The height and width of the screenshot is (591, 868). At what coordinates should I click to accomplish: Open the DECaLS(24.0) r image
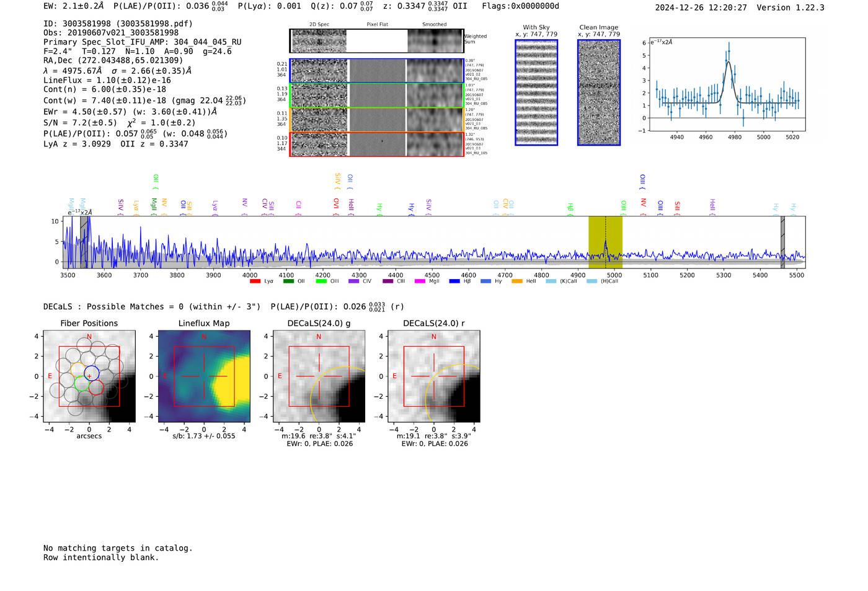[434, 376]
